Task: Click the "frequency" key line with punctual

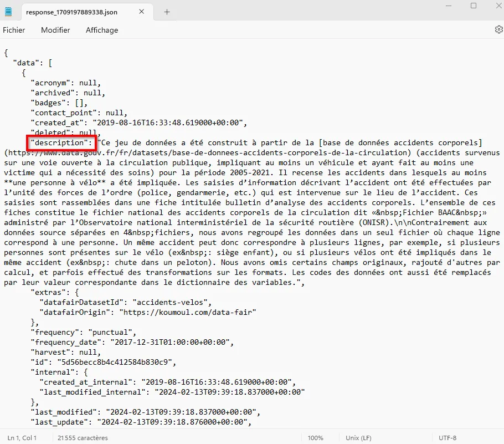Action: pyautogui.click(x=84, y=332)
